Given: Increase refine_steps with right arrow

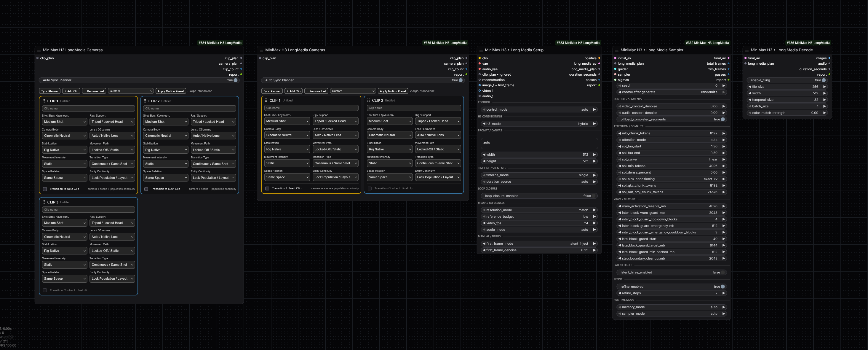Looking at the screenshot, I should pos(723,293).
